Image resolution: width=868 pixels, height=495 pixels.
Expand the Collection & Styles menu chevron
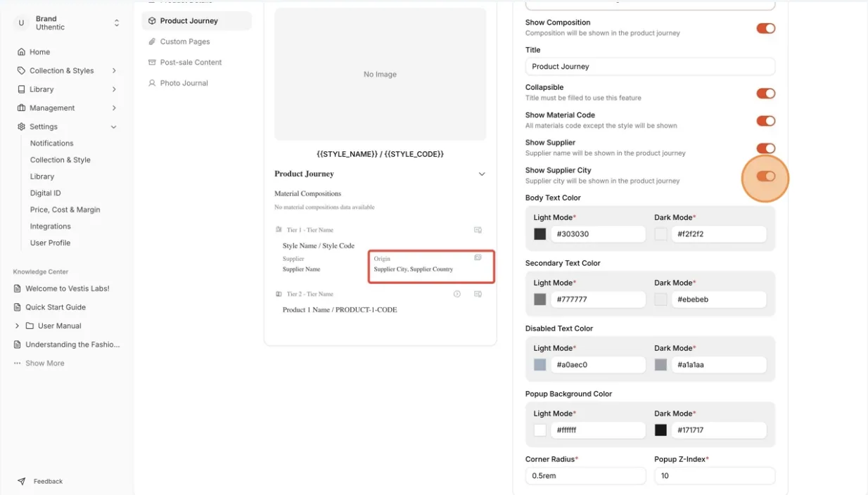[x=114, y=70]
